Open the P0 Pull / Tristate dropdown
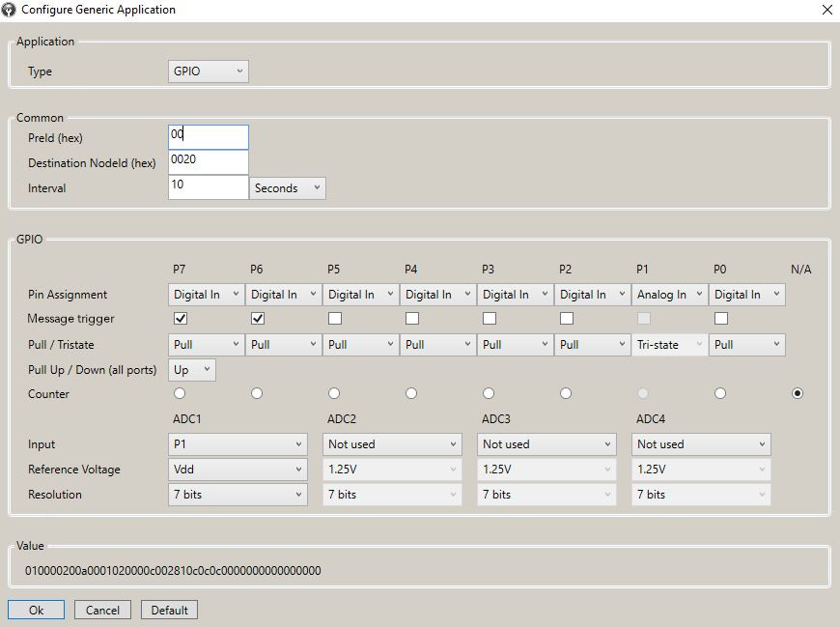Viewport: 840px width, 627px height. [x=746, y=345]
